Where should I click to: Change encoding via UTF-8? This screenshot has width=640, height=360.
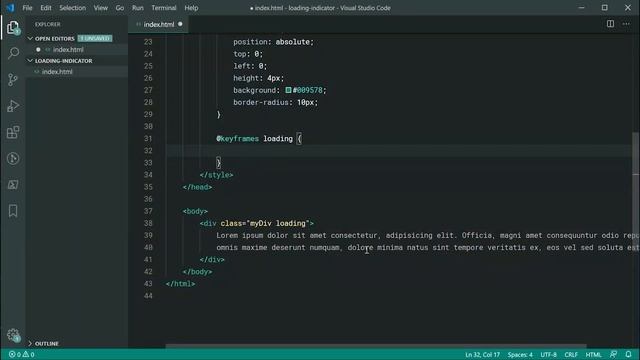coord(549,354)
